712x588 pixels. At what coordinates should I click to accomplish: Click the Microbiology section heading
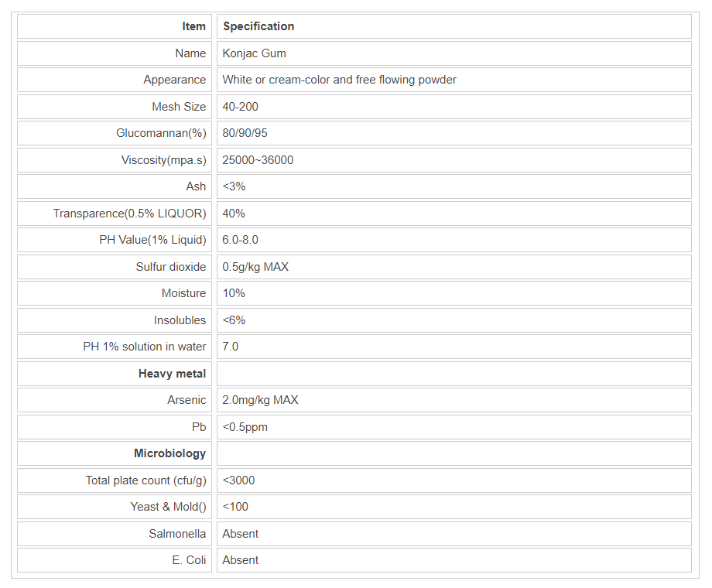pos(169,453)
